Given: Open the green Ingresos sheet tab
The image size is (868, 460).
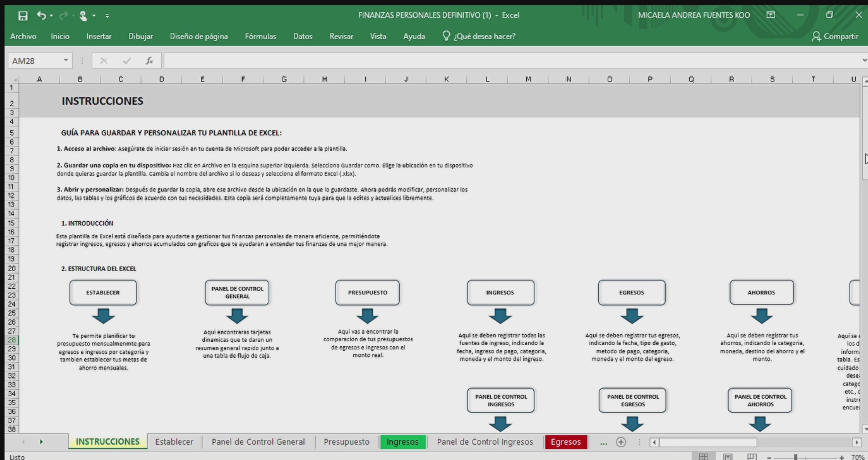Looking at the screenshot, I should [403, 442].
